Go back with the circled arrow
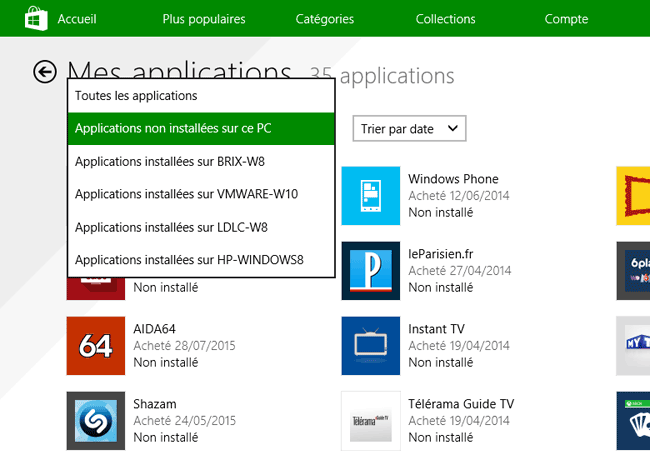 45,72
